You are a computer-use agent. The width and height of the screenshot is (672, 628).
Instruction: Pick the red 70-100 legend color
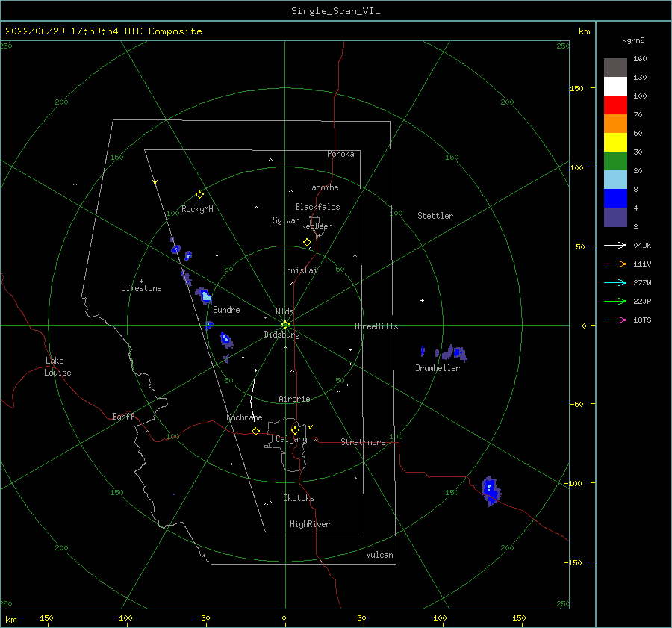point(615,105)
